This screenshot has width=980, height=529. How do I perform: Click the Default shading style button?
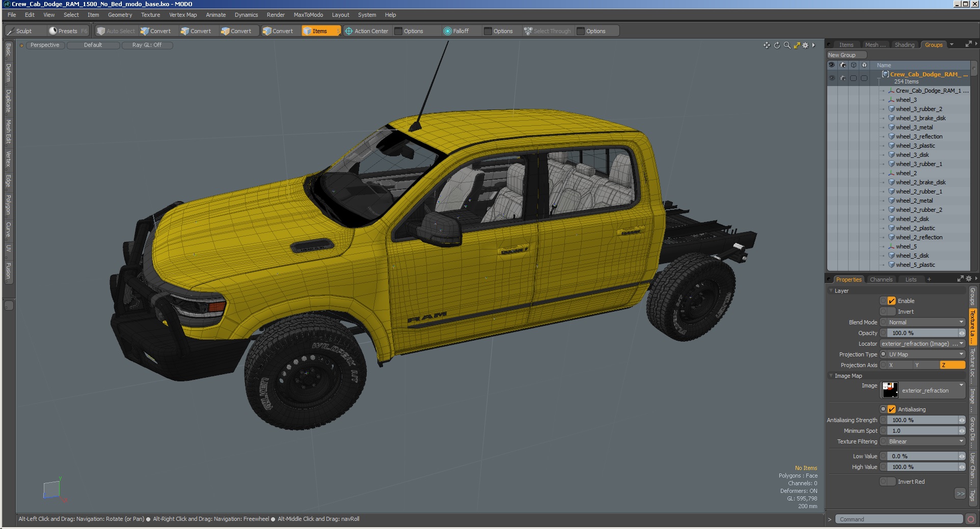pos(93,45)
